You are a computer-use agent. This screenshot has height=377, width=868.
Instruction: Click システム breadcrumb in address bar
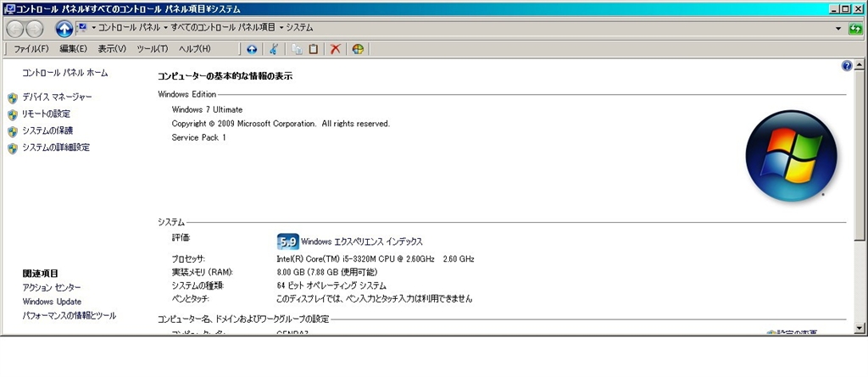pos(299,27)
